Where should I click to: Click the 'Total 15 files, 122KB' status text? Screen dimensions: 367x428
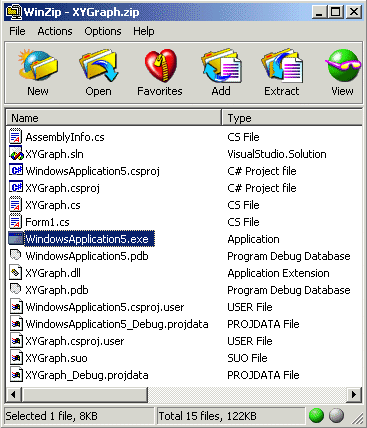[208, 416]
